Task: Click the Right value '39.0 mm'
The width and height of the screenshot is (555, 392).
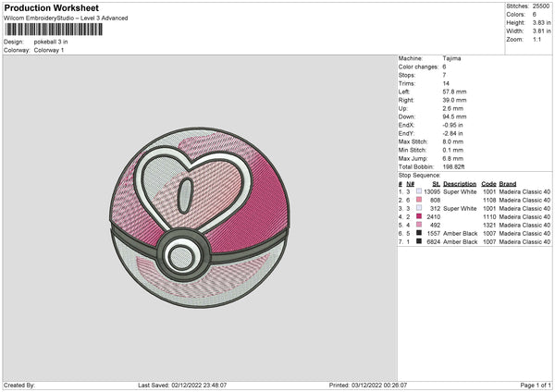Action: (x=454, y=100)
